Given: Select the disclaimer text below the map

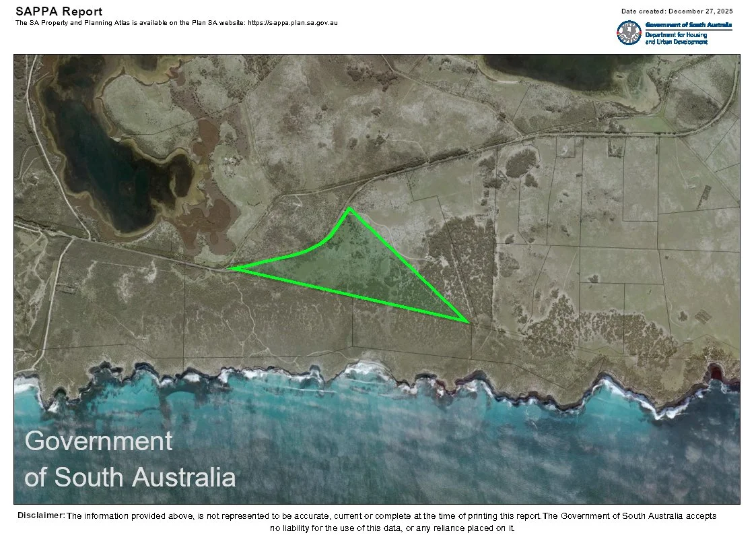Looking at the screenshot, I should 390,522.
